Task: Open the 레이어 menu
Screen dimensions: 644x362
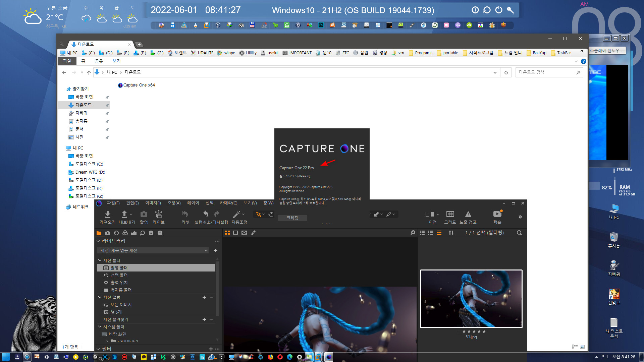Action: click(193, 203)
